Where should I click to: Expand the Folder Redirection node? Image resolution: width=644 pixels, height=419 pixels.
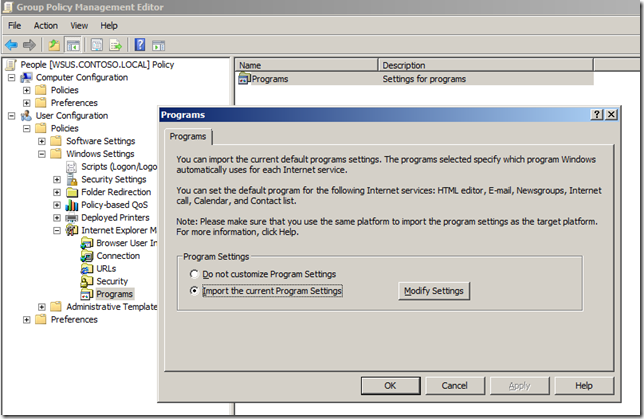pyautogui.click(x=57, y=192)
